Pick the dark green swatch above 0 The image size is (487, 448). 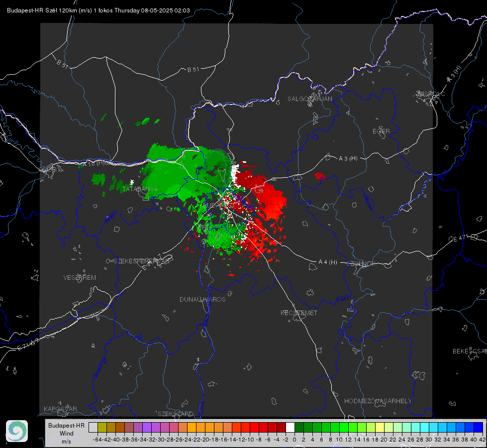coord(299,427)
